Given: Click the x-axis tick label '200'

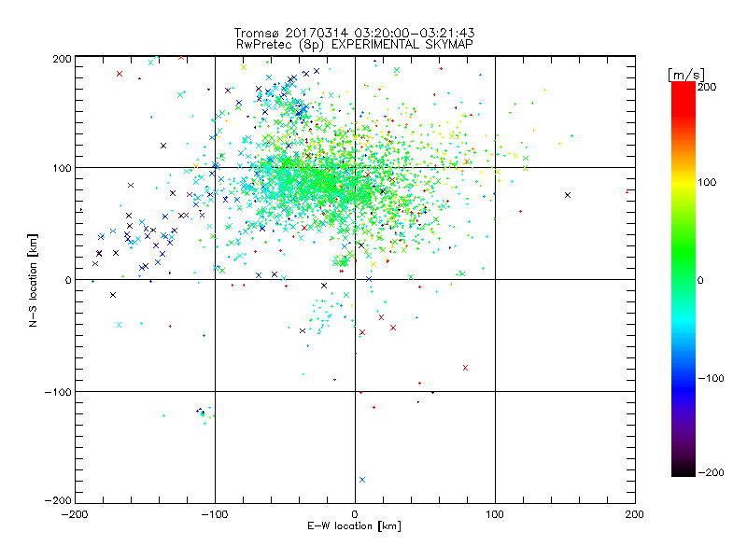Looking at the screenshot, I should click(x=635, y=514).
